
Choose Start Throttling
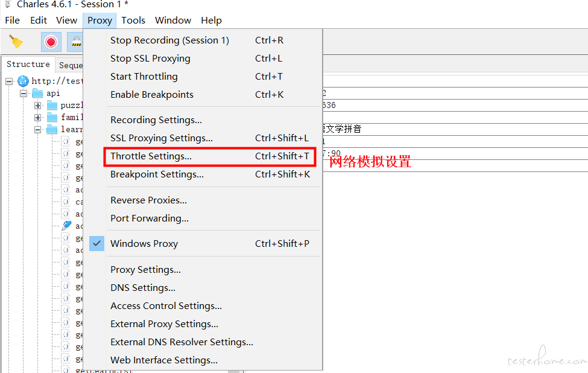(203, 76)
